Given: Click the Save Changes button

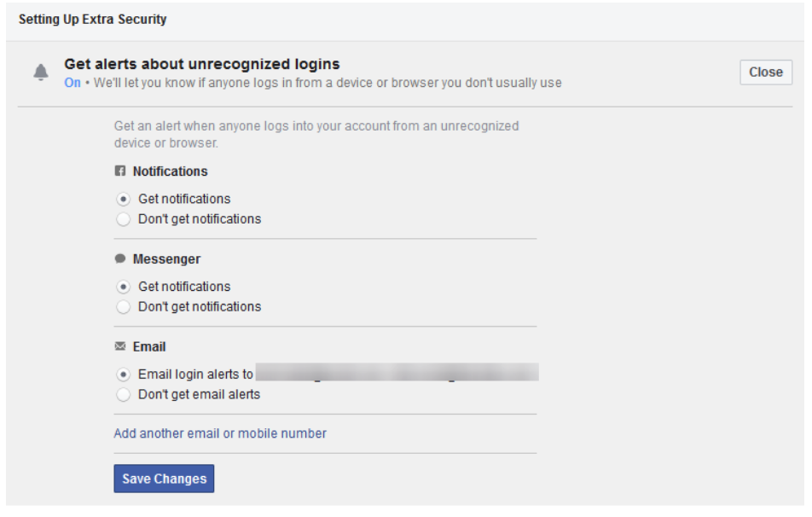Looking at the screenshot, I should point(164,479).
